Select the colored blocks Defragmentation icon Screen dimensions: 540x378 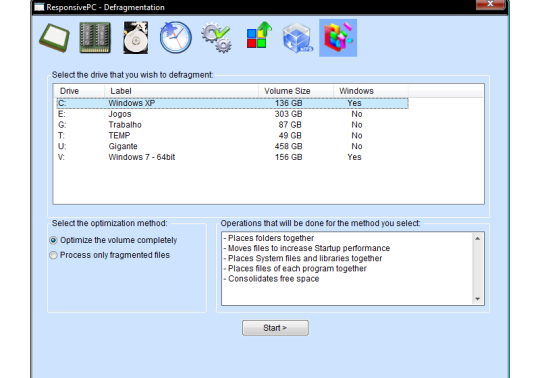pyautogui.click(x=338, y=38)
